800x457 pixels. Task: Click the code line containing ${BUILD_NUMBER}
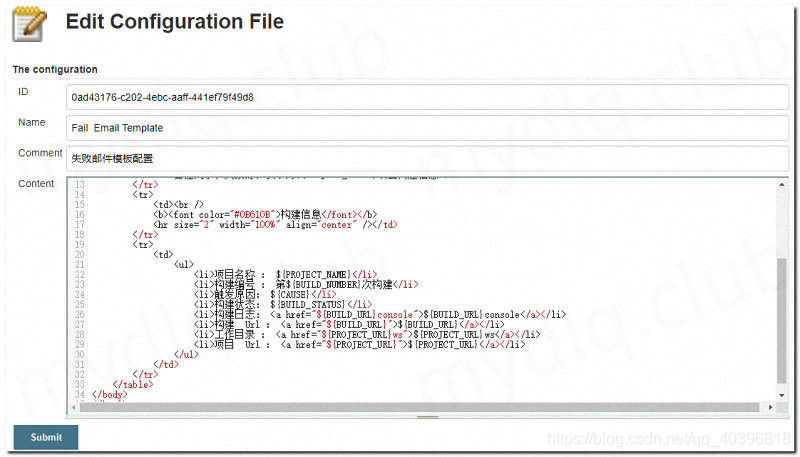pyautogui.click(x=306, y=285)
